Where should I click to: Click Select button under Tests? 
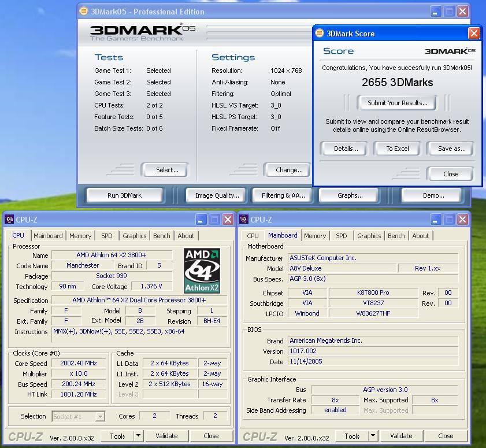(165, 170)
